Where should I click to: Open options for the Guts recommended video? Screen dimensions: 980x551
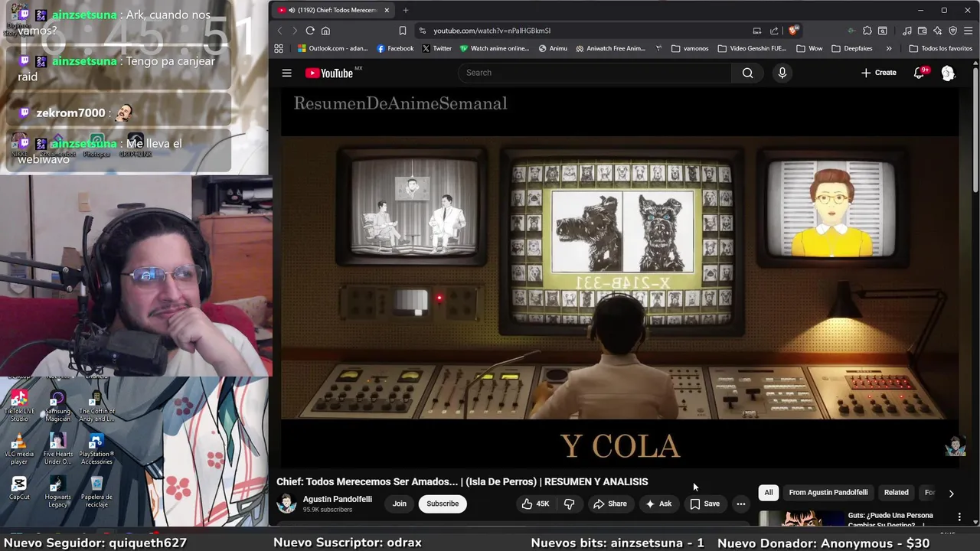coord(959,517)
